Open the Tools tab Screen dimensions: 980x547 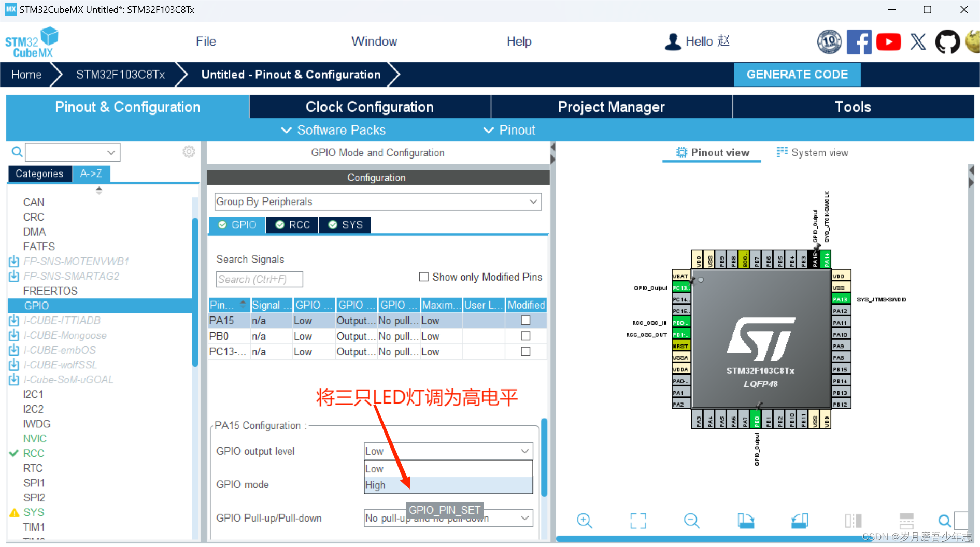pos(853,107)
